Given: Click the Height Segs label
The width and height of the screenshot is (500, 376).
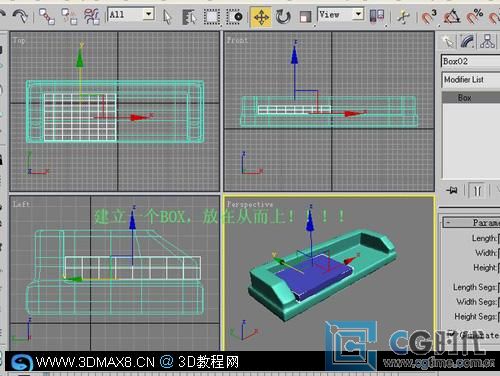Looking at the screenshot, I should coord(475,316).
